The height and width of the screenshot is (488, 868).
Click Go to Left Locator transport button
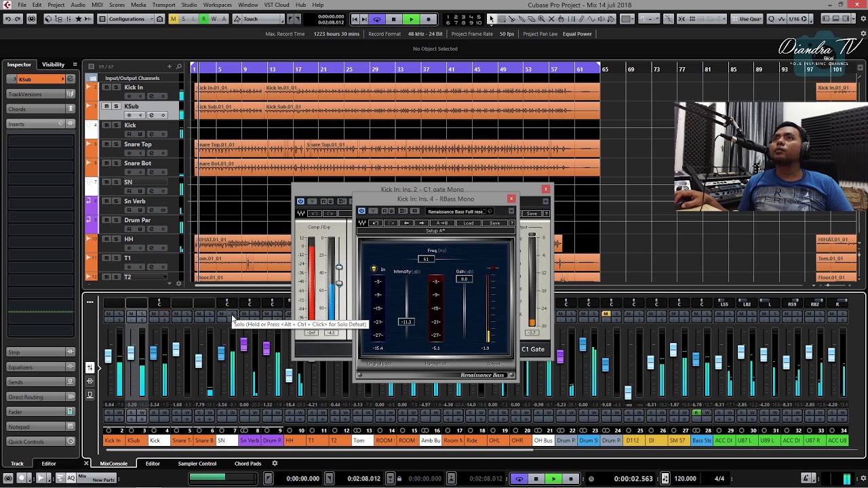tap(355, 19)
